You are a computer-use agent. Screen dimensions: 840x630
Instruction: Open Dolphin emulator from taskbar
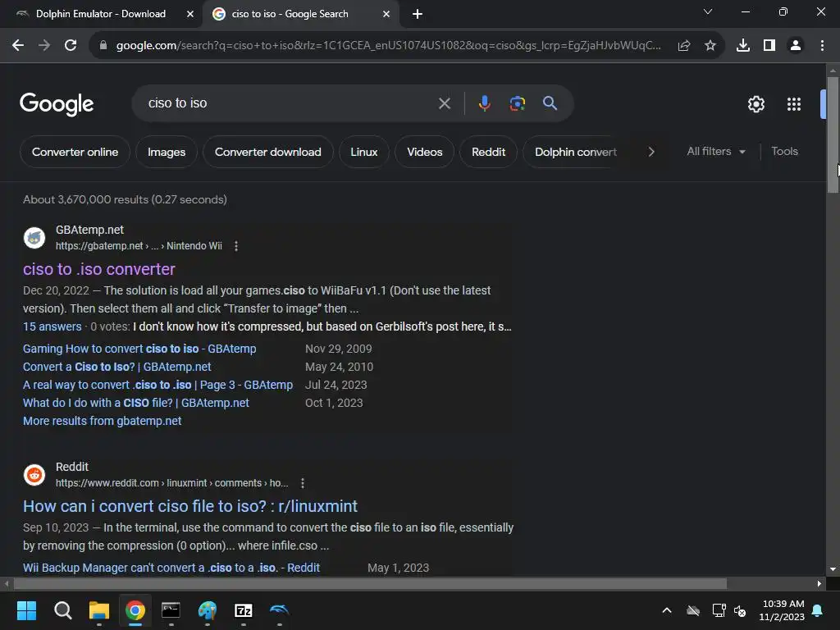point(279,610)
